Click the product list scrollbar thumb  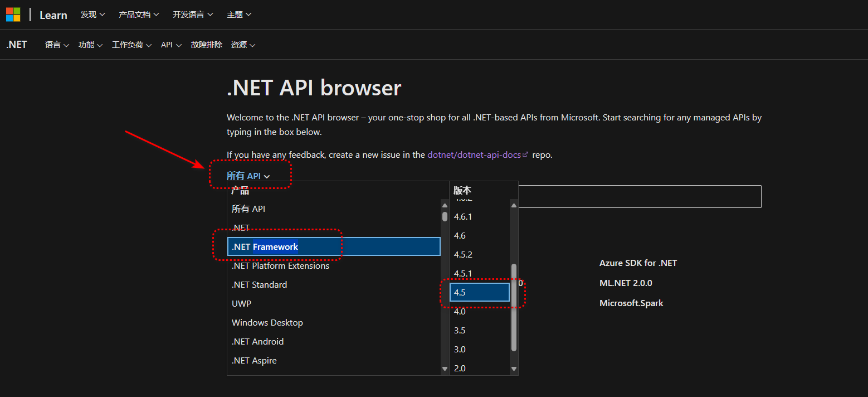tap(445, 216)
